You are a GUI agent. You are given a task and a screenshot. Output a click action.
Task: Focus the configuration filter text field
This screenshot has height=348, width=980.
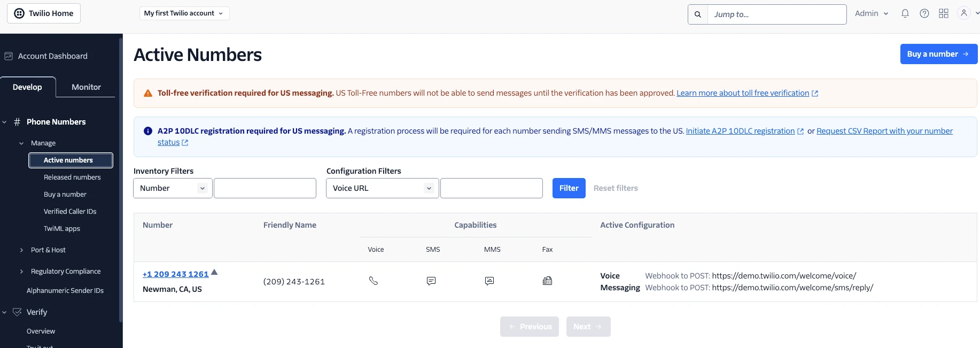492,188
